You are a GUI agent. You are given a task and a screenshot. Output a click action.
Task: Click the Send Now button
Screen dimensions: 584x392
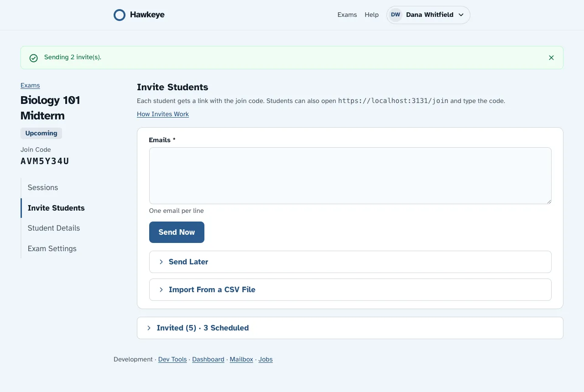coord(177,232)
